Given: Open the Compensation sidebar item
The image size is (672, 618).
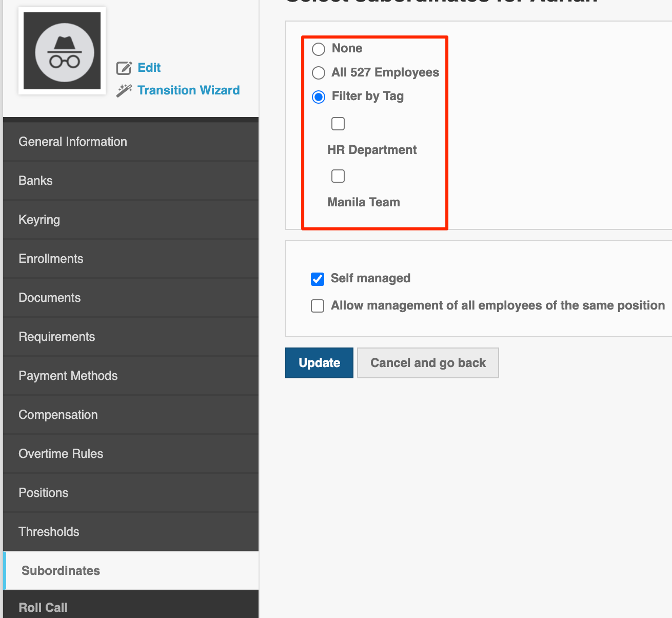Looking at the screenshot, I should pyautogui.click(x=58, y=415).
